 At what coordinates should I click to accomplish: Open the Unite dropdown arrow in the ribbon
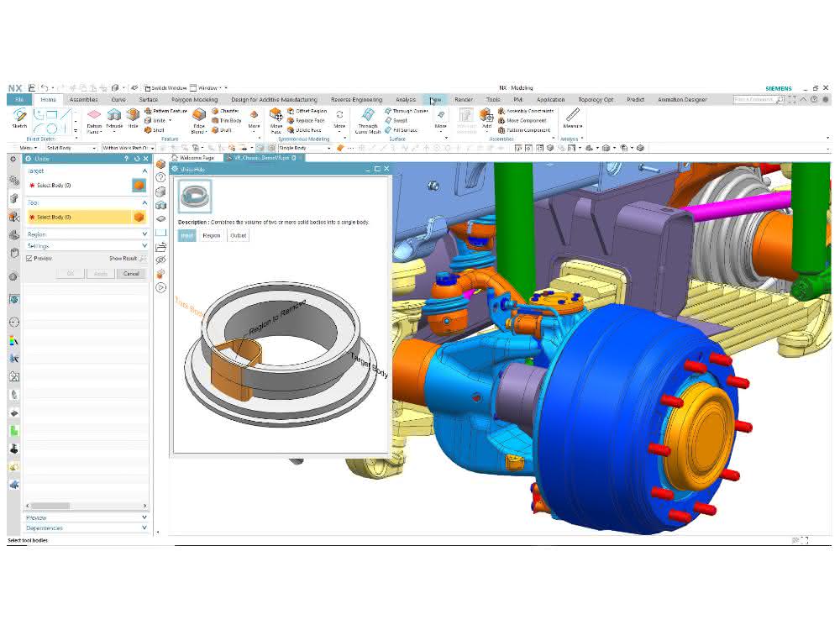[x=171, y=120]
